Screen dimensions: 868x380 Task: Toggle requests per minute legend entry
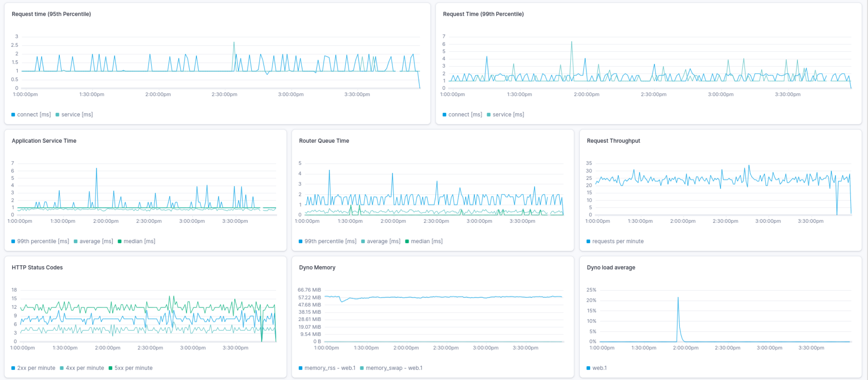point(615,241)
